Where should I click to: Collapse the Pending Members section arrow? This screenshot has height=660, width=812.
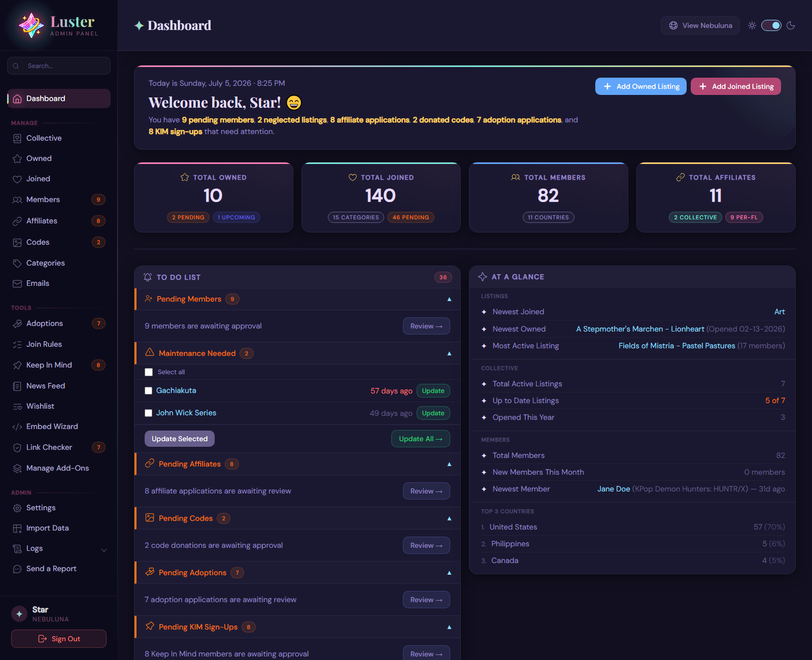click(449, 300)
